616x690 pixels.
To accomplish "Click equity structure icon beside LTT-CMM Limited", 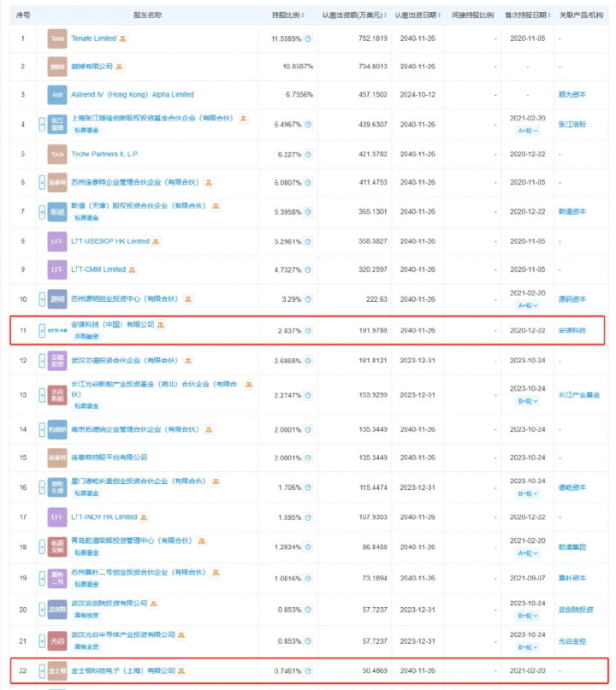I will tap(132, 269).
